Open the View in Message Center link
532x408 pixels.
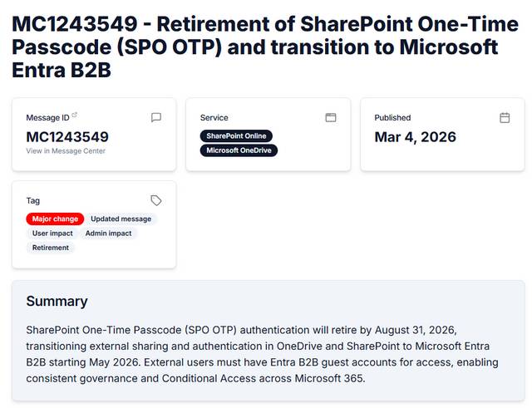66,151
